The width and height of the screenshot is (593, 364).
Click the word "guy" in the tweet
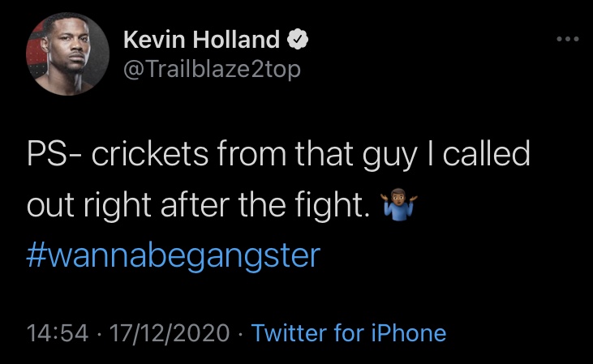(x=390, y=156)
